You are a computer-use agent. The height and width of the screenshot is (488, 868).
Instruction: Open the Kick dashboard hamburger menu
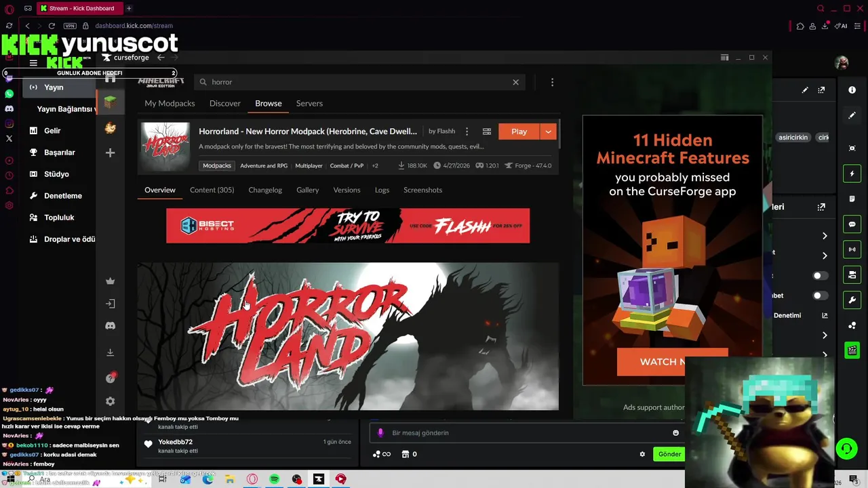click(33, 63)
